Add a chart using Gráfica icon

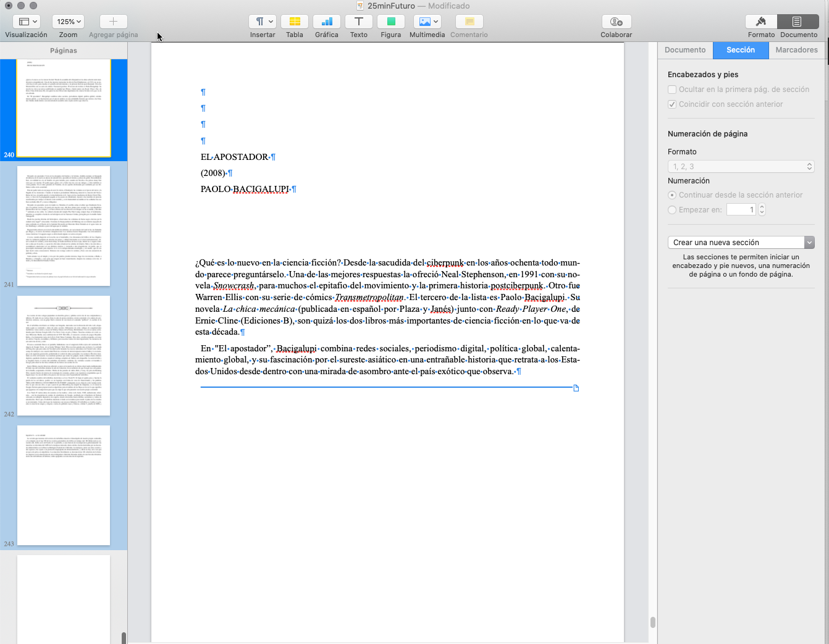[327, 22]
